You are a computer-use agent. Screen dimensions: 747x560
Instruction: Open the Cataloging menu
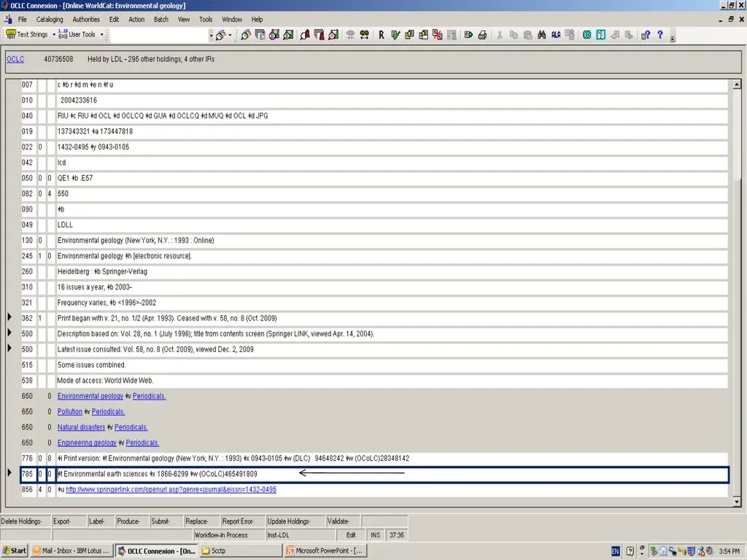coord(50,20)
